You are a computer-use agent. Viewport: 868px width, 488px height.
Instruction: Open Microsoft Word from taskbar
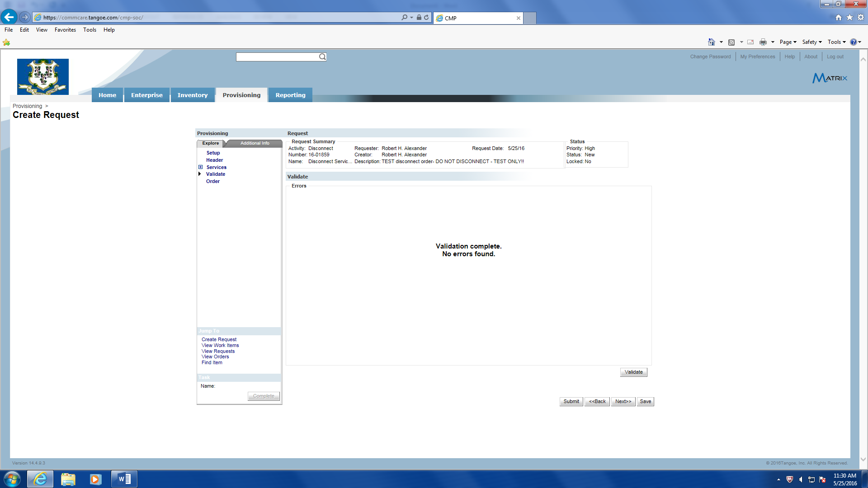pos(124,479)
